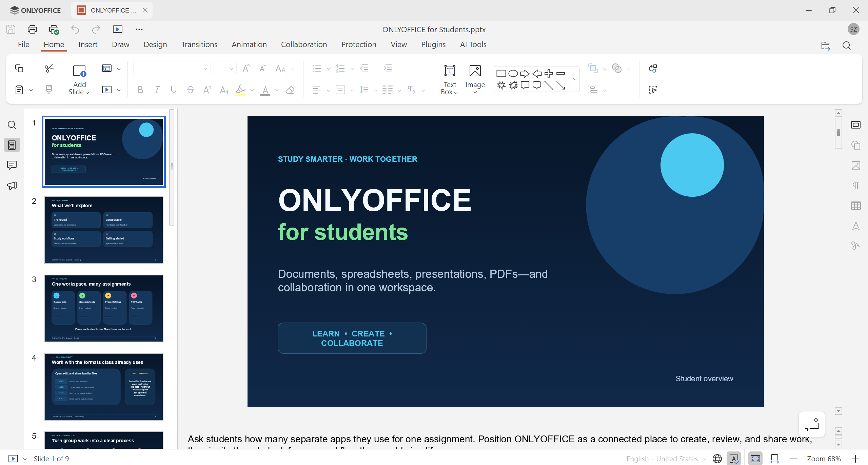Click the Copy Style paintbrush icon
Viewport: 868px width, 465px height.
(49, 90)
